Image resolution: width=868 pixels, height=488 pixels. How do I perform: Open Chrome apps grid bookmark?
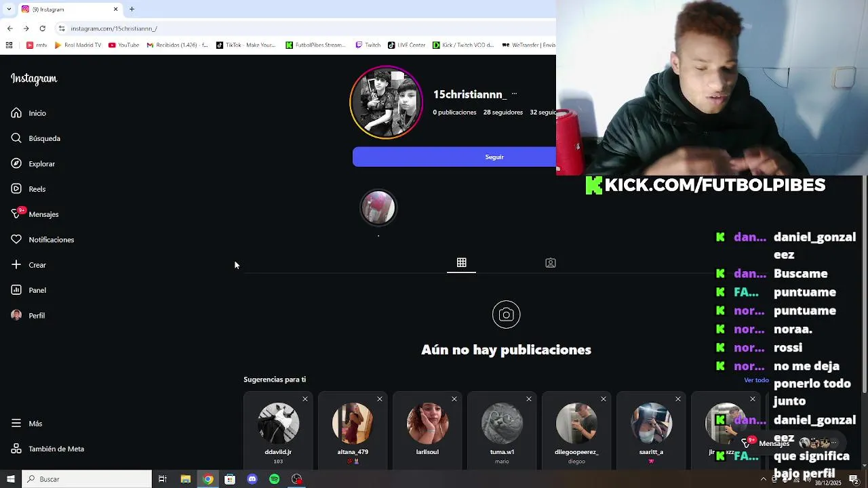click(x=9, y=45)
